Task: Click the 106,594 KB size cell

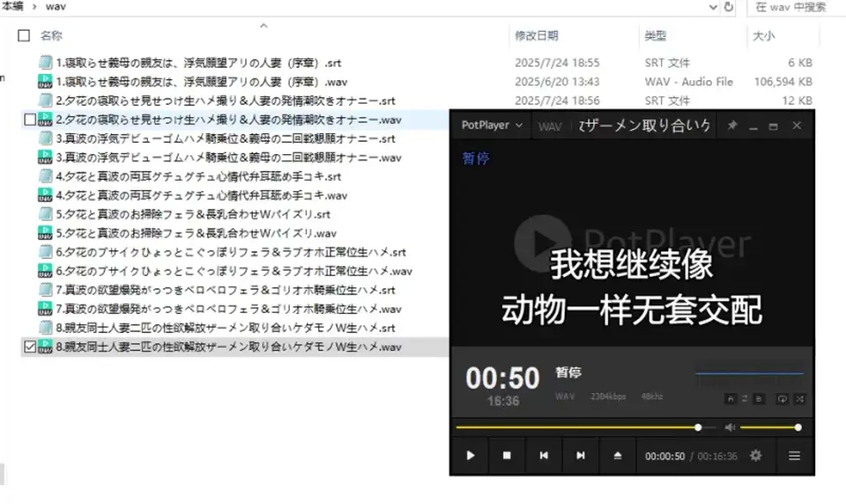Action: coord(783,81)
